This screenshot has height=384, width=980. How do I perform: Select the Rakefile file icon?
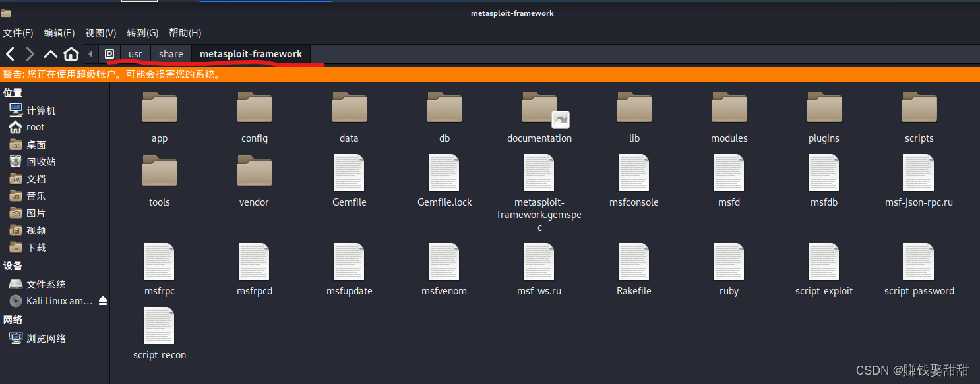click(634, 261)
